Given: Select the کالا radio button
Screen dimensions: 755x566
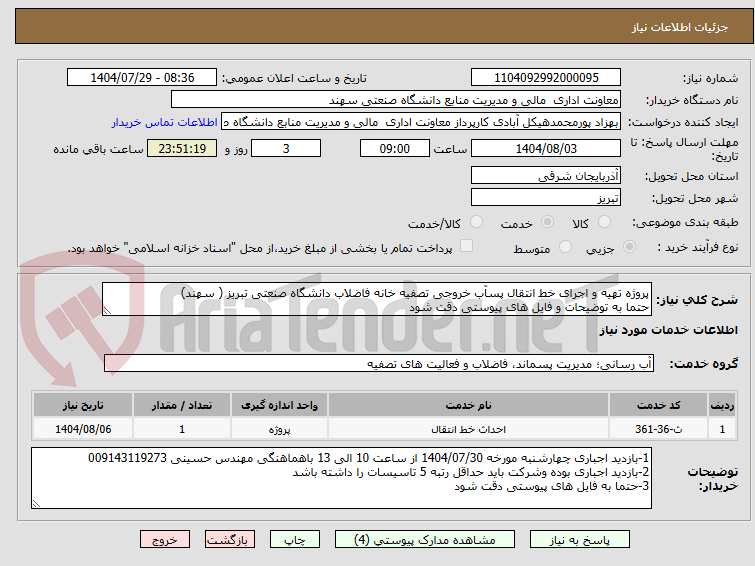Looking at the screenshot, I should [x=604, y=222].
